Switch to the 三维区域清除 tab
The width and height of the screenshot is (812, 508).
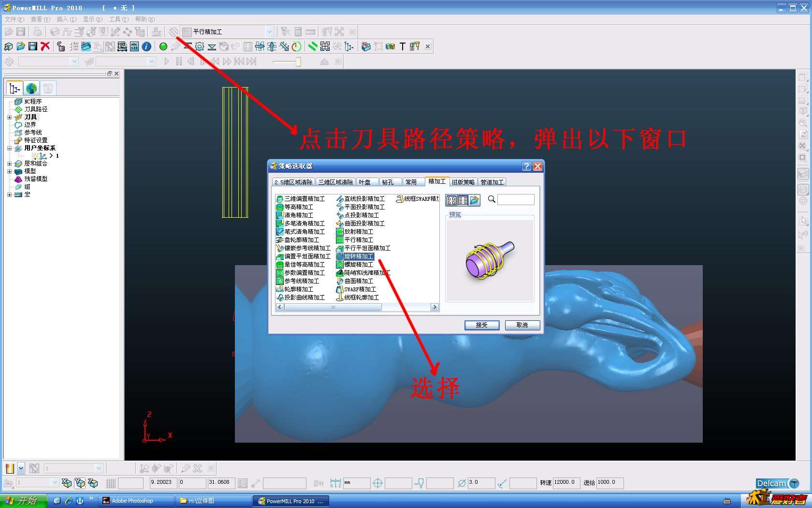click(335, 182)
